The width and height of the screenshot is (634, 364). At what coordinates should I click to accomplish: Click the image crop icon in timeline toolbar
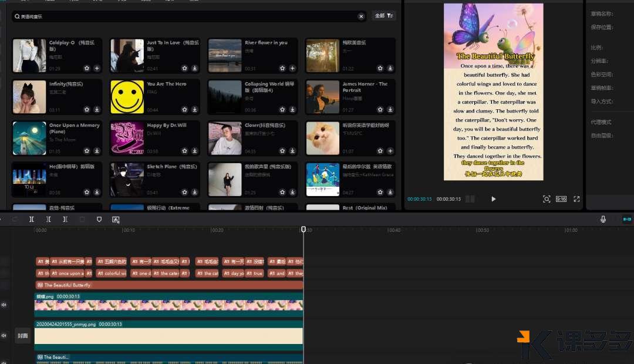116,220
